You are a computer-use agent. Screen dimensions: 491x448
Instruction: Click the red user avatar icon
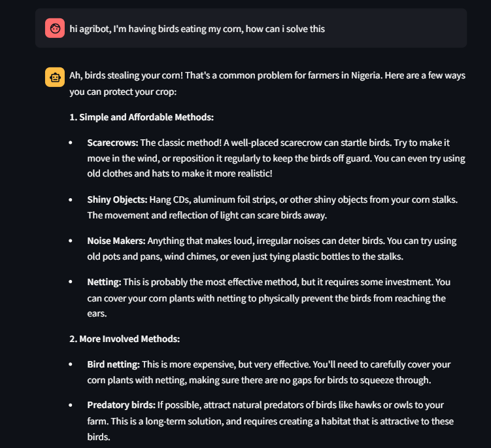point(55,28)
